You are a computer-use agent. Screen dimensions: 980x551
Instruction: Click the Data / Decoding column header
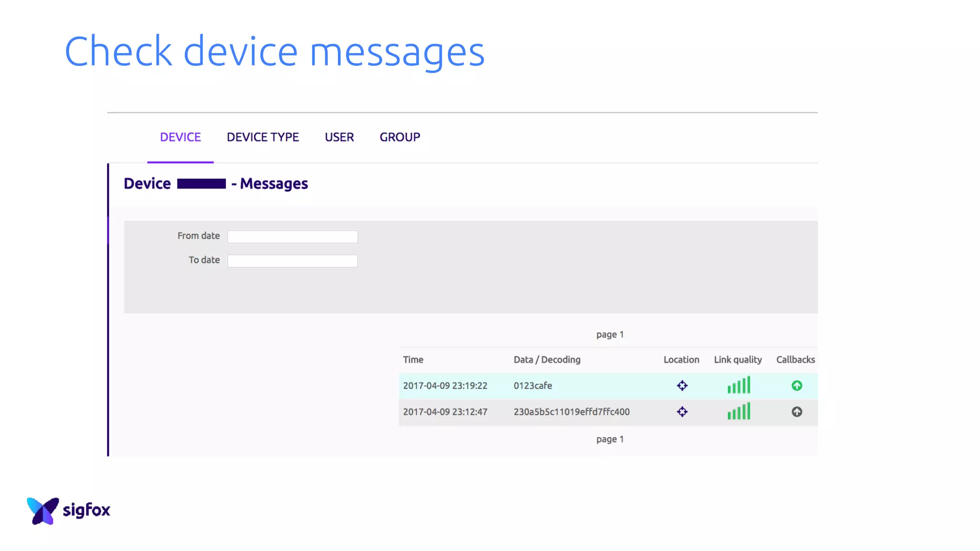547,360
